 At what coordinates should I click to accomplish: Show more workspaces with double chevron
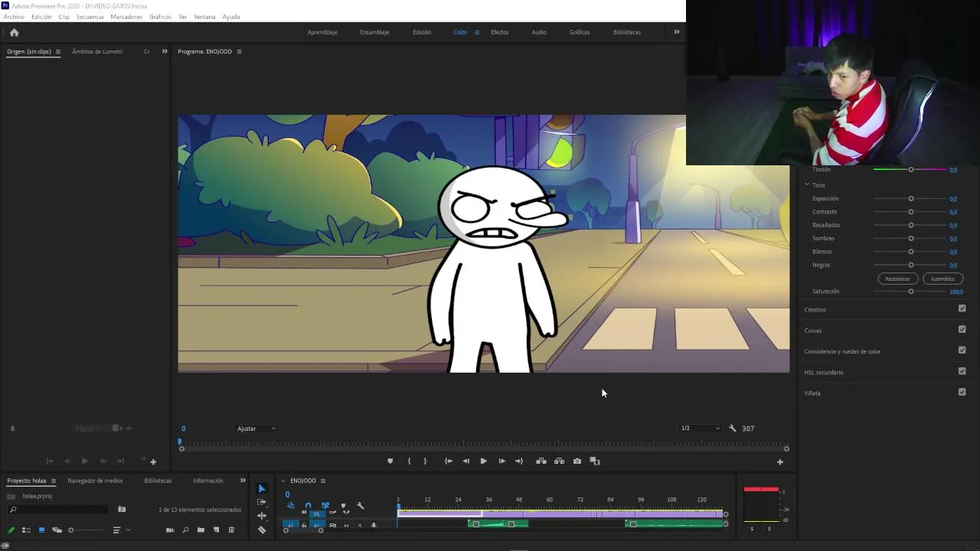[x=676, y=32]
